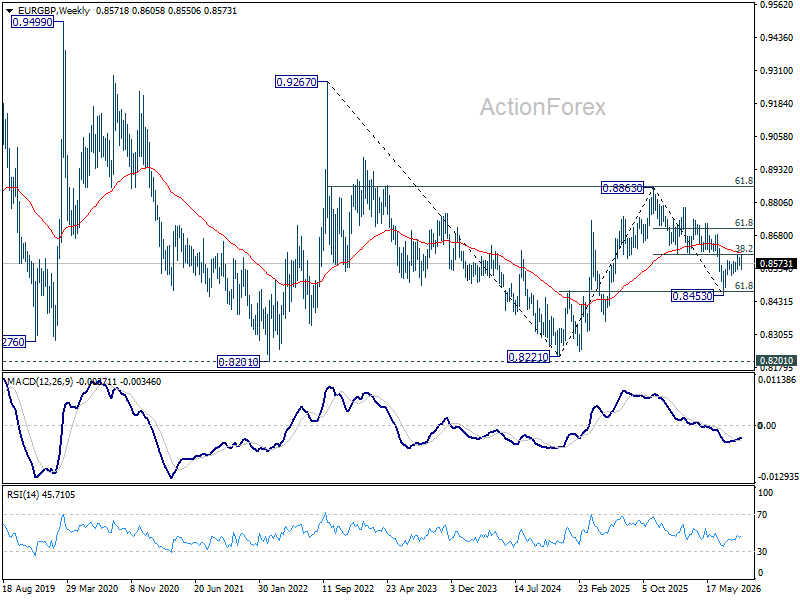This screenshot has height=600, width=800.
Task: Click the dropdown triangle beside EURGBP title
Action: (9, 11)
